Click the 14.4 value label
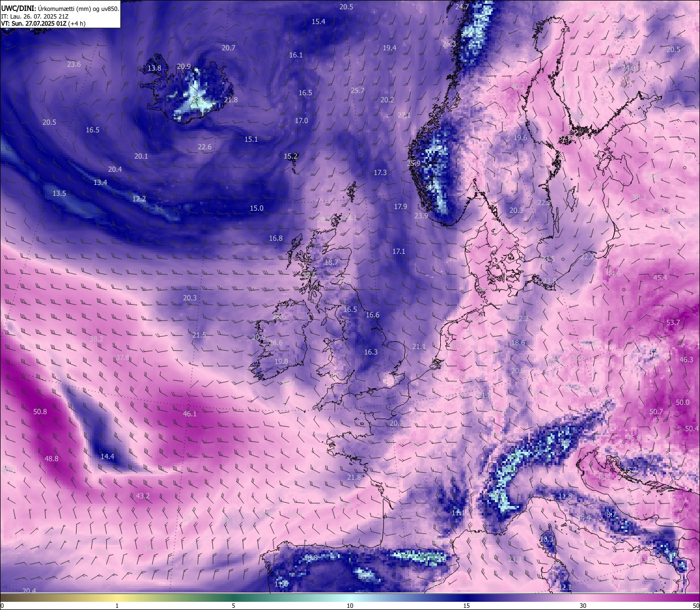 (107, 457)
